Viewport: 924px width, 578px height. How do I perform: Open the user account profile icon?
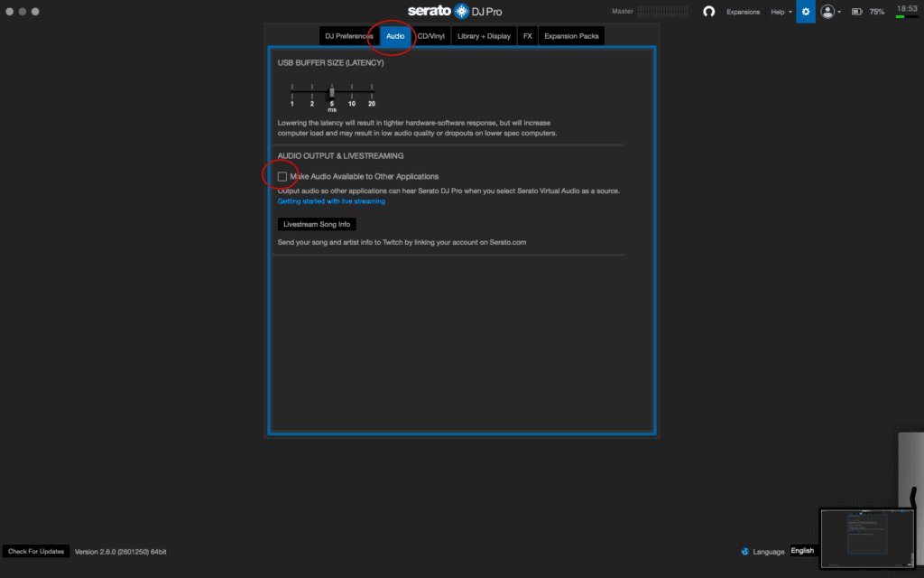[827, 11]
